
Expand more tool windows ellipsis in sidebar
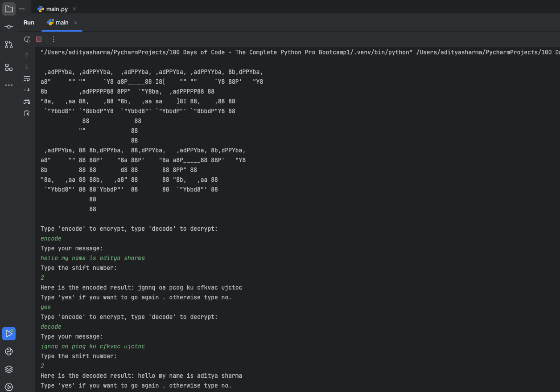pyautogui.click(x=9, y=85)
